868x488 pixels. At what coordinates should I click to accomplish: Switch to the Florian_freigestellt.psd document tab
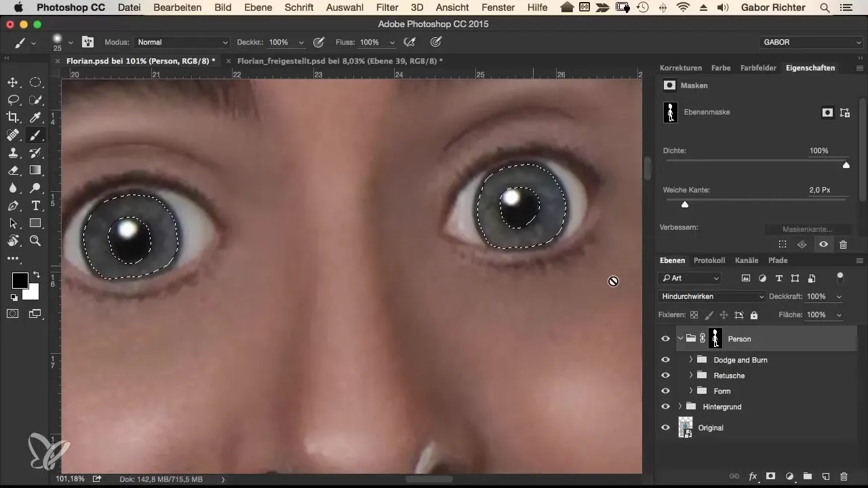(x=340, y=61)
